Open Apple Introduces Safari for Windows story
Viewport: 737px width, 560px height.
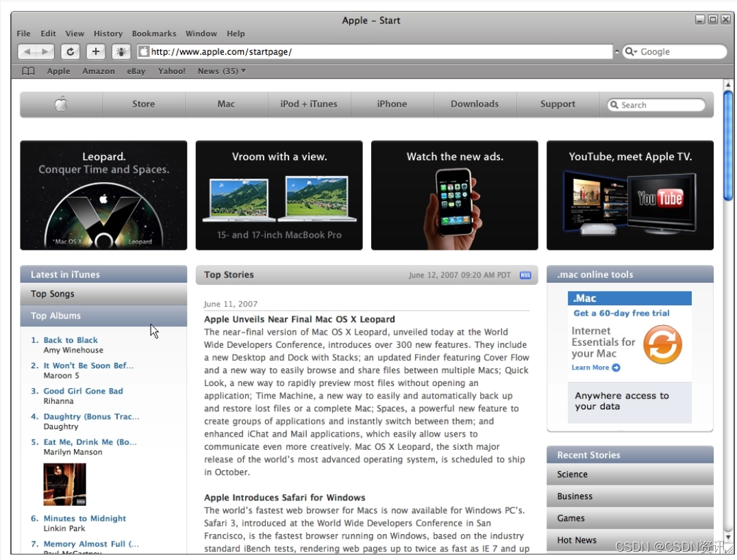284,498
